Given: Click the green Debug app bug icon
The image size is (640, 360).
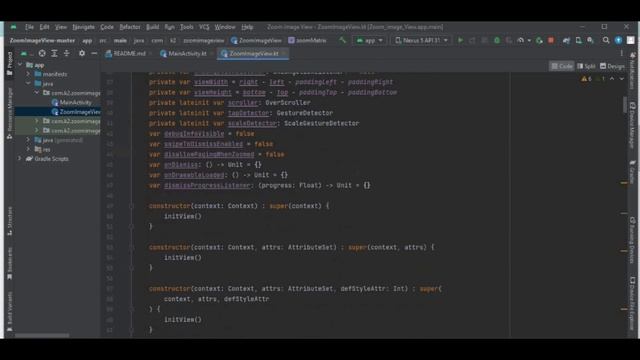Looking at the screenshot, I should tap(497, 40).
